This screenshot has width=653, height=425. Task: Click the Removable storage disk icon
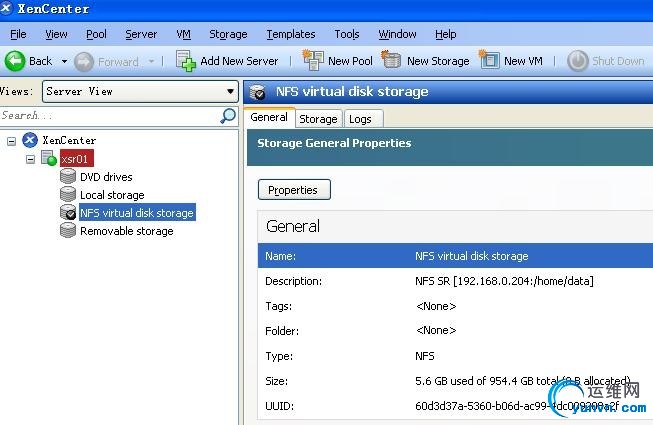point(67,230)
